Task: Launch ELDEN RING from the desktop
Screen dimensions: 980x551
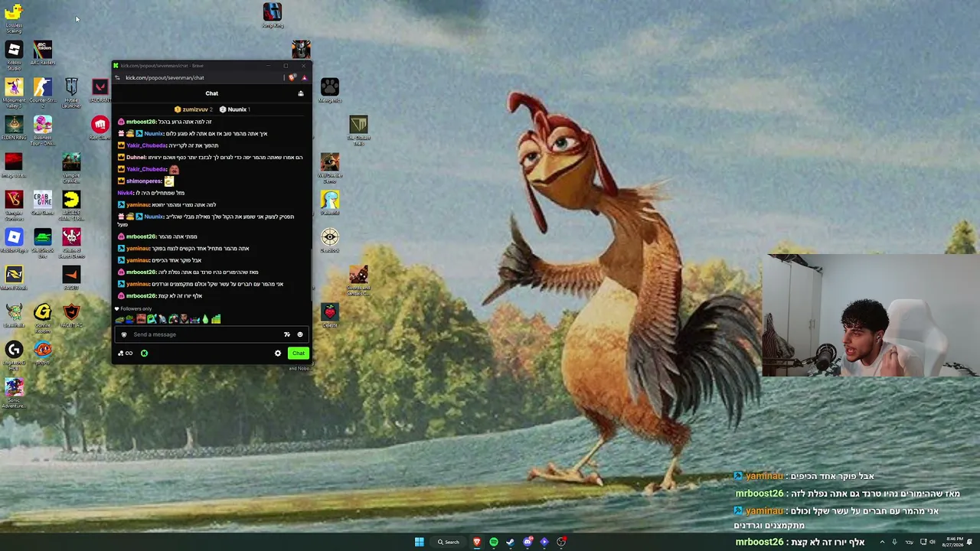Action: [14, 128]
